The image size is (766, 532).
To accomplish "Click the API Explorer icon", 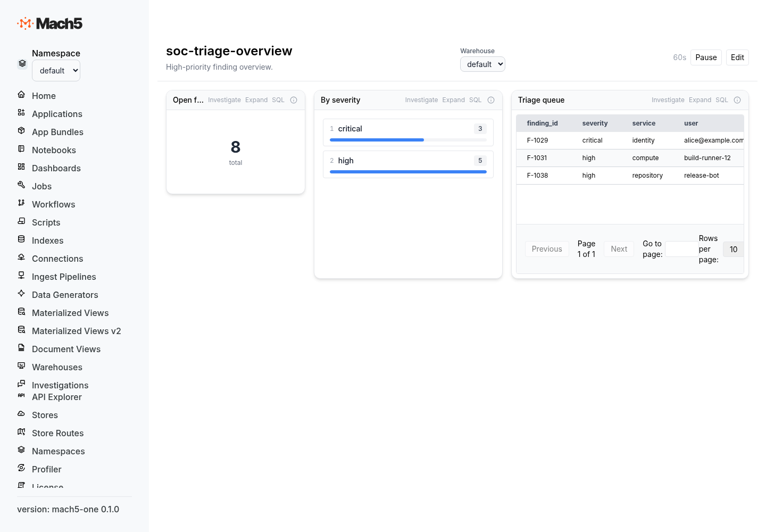I will (21, 395).
